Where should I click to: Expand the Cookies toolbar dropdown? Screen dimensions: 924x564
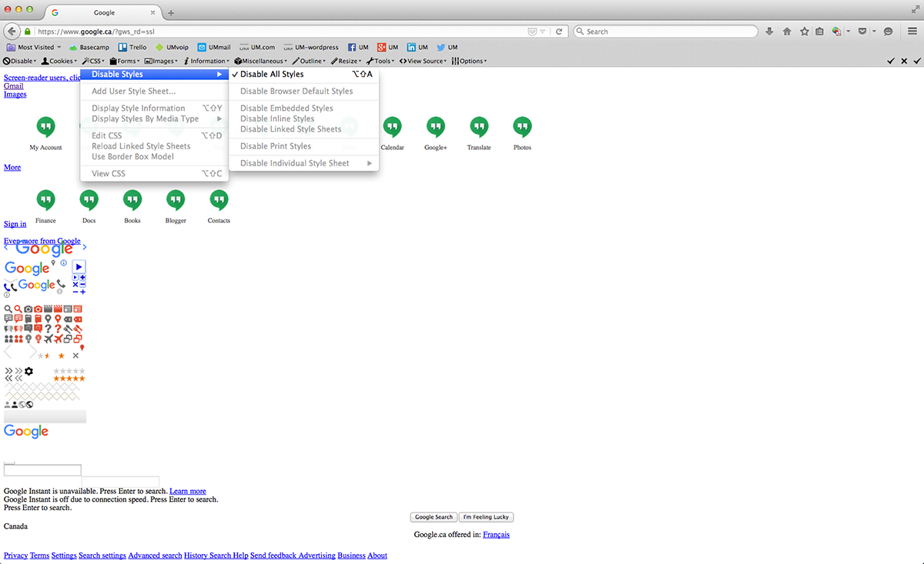click(x=61, y=61)
